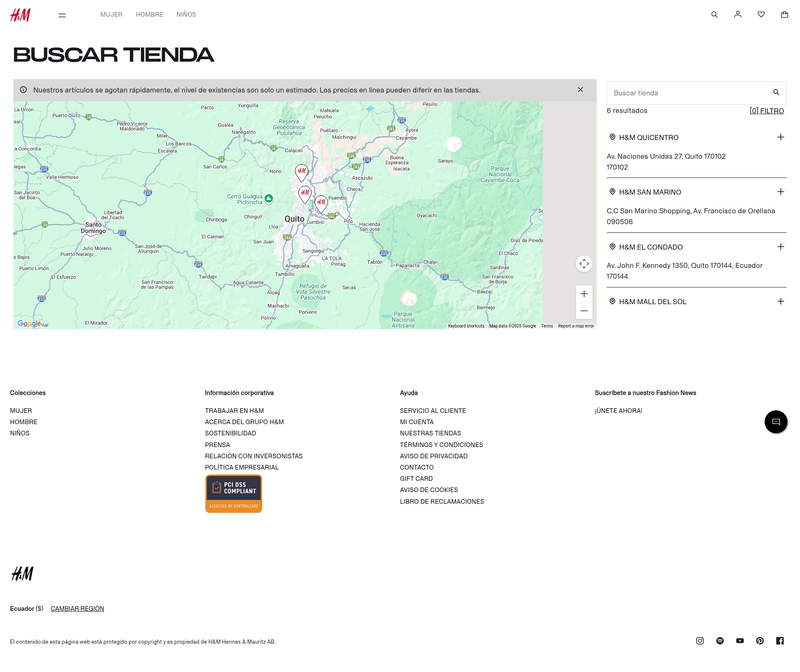
Task: Select the H&M marker near Puembo
Action: pos(321,204)
